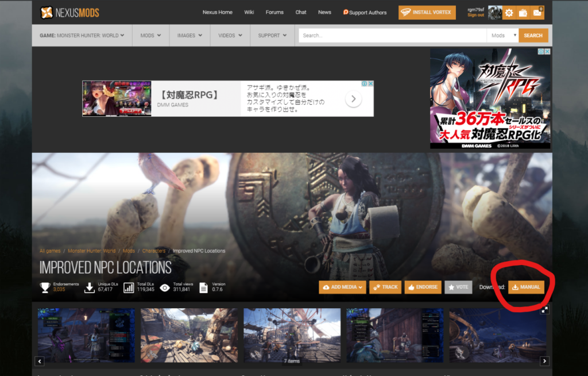The height and width of the screenshot is (376, 588).
Task: Expand the Add Media dropdown
Action: point(343,287)
